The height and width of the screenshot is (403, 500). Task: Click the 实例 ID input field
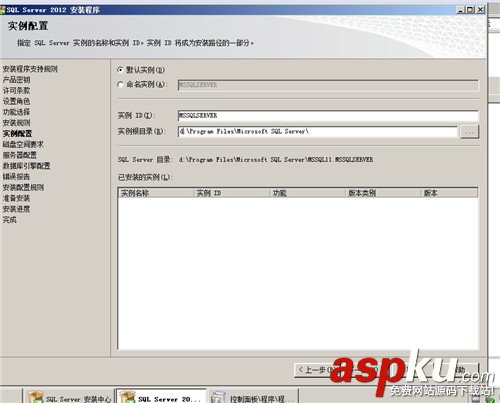click(328, 116)
